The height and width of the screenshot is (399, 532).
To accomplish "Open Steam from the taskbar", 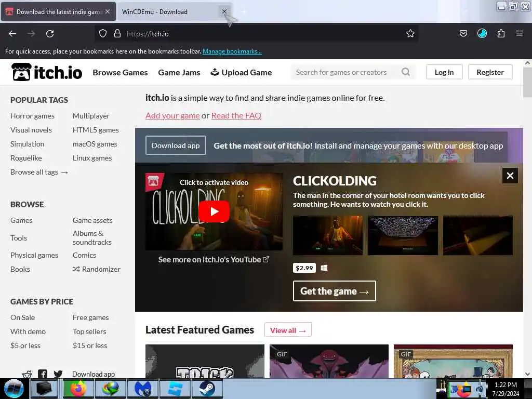I will 207,389.
